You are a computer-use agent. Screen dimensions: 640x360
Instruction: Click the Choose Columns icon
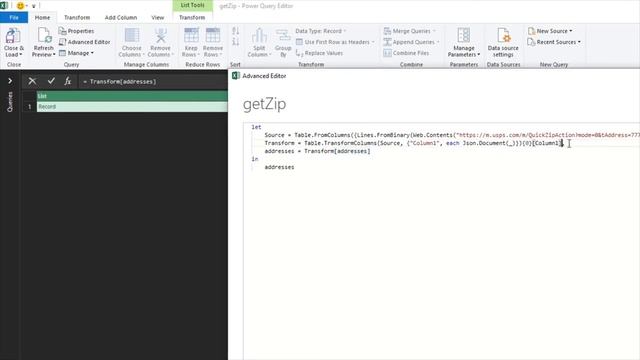(x=131, y=36)
